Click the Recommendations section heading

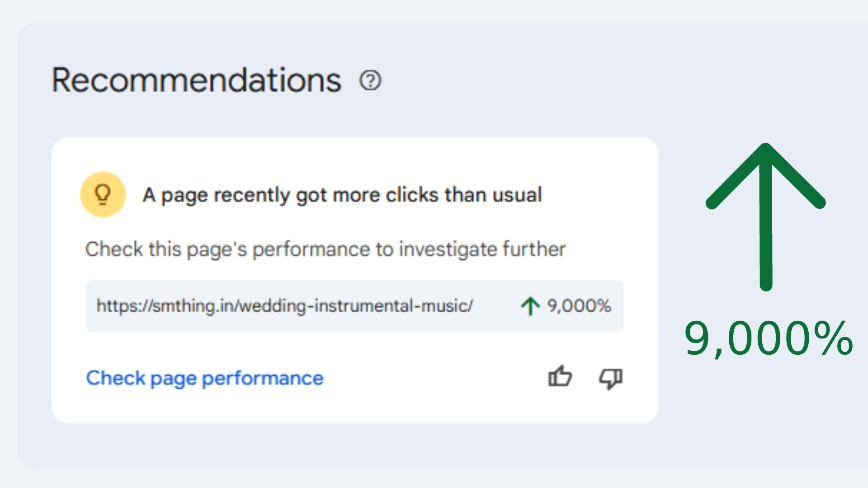pyautogui.click(x=196, y=80)
